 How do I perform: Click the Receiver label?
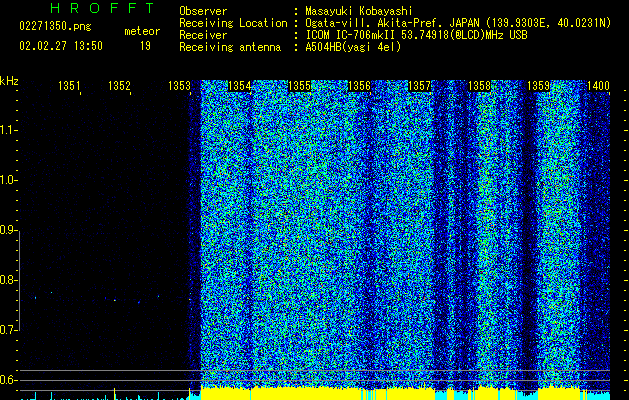[203, 35]
